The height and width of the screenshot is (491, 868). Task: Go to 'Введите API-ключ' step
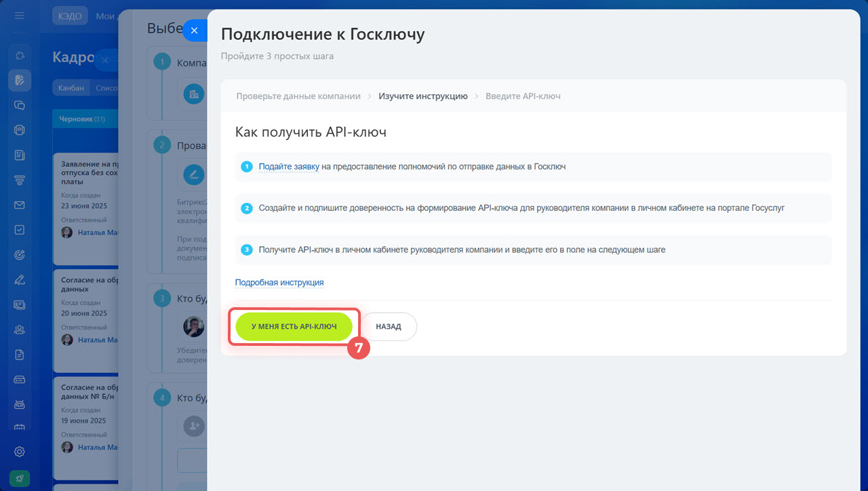click(x=523, y=96)
